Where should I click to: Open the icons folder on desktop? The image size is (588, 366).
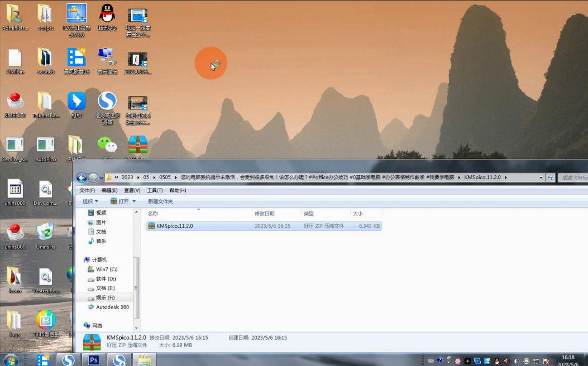(15, 280)
